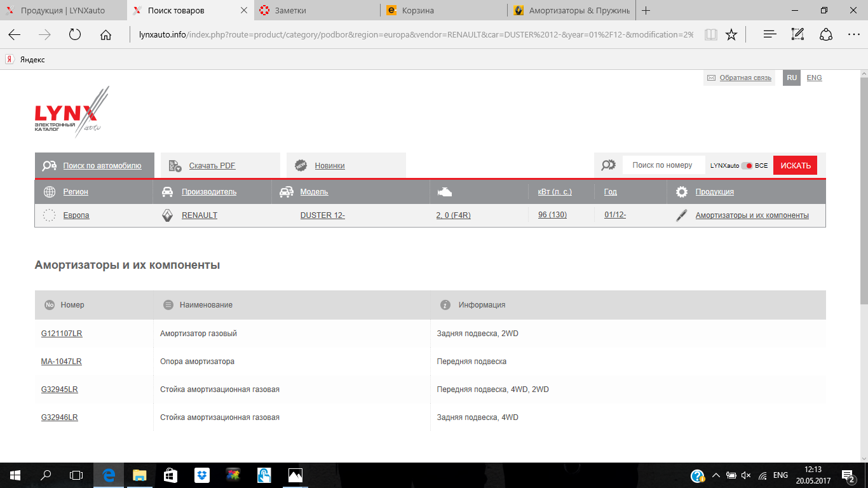Click the Renault logo icon
The width and height of the screenshot is (868, 488).
(168, 215)
